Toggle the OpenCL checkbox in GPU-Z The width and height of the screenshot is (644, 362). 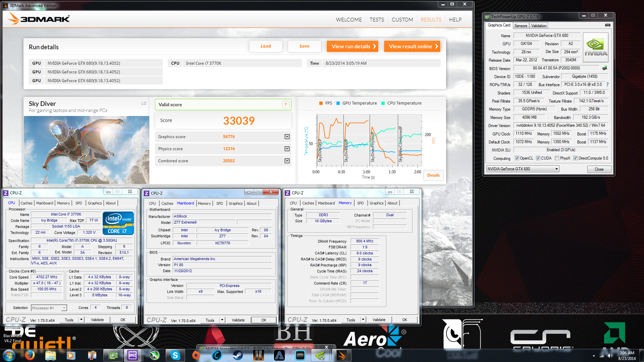click(x=517, y=158)
